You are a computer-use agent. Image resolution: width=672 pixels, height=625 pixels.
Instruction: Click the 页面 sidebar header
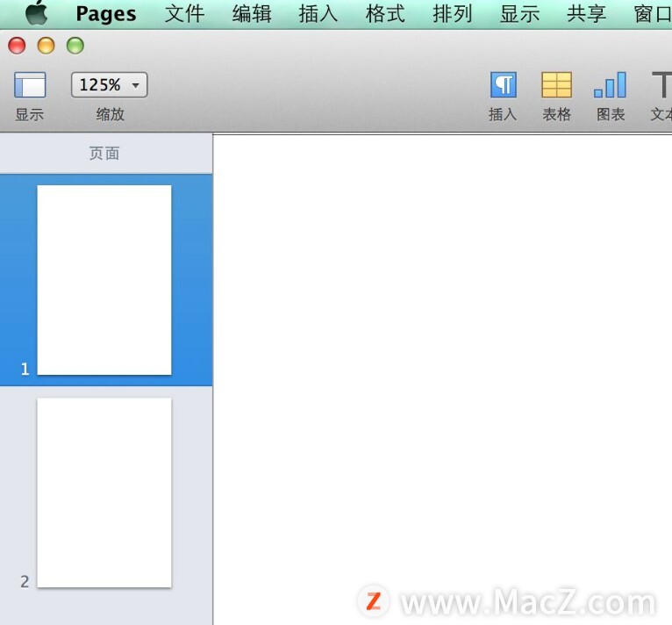(104, 153)
